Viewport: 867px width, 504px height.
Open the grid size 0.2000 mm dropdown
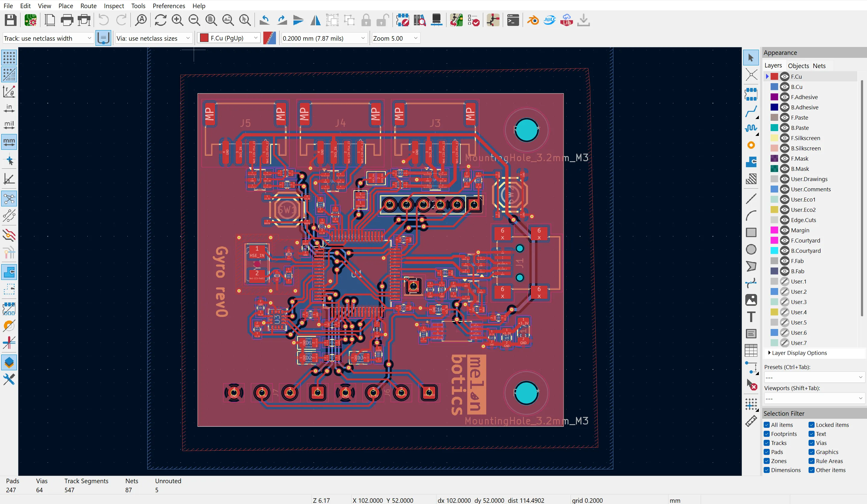tap(324, 38)
